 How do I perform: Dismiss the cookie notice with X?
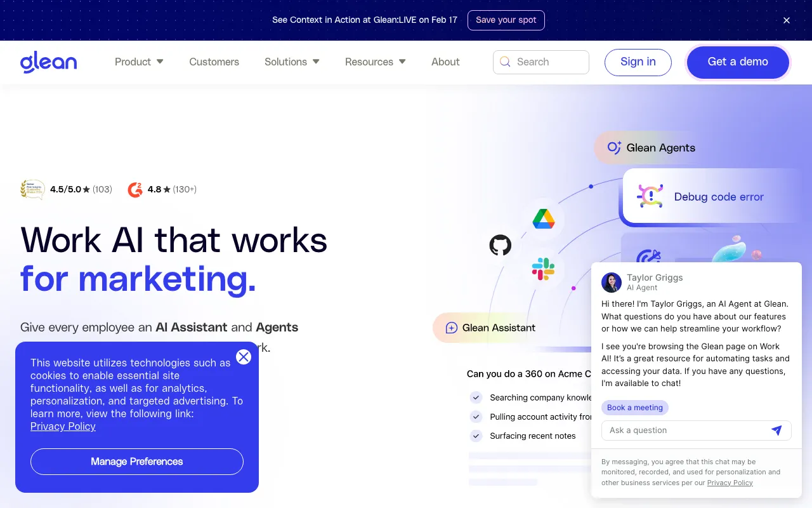click(x=244, y=357)
